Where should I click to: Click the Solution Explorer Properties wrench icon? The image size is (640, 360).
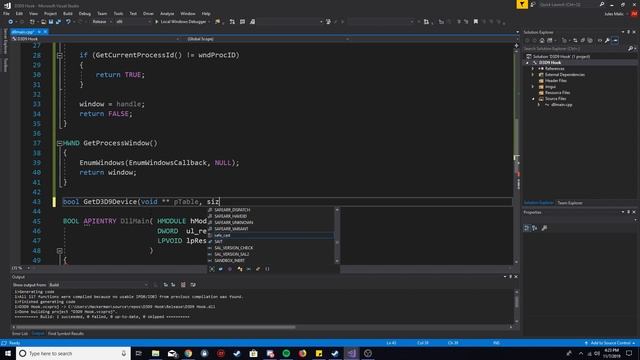coord(607,40)
